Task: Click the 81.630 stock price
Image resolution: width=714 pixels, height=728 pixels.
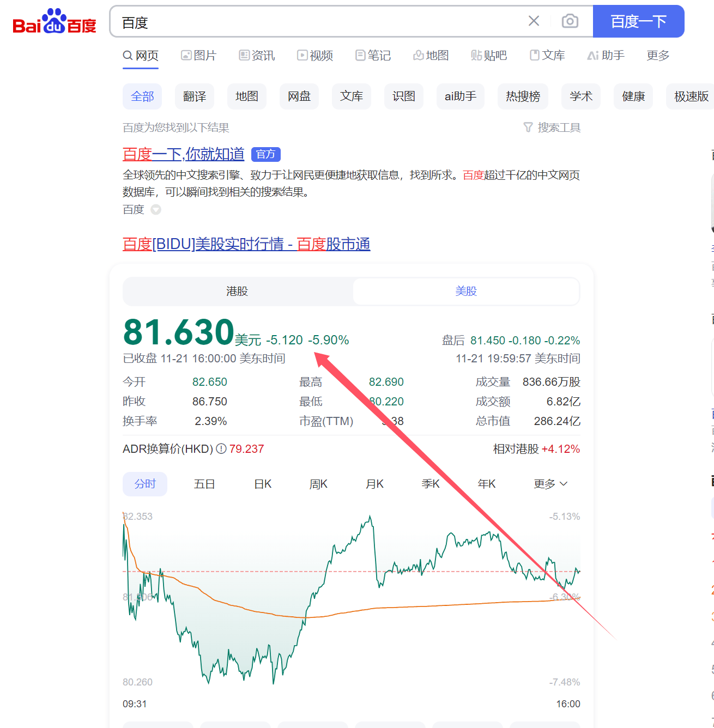Action: pyautogui.click(x=179, y=332)
